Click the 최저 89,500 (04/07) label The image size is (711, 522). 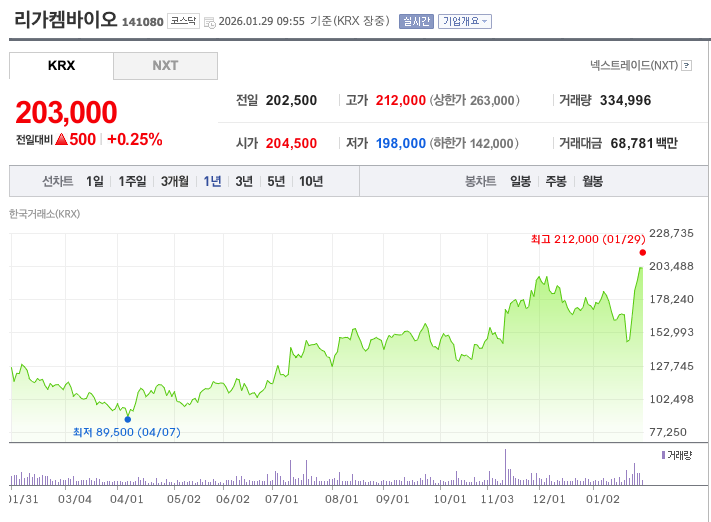pos(127,432)
